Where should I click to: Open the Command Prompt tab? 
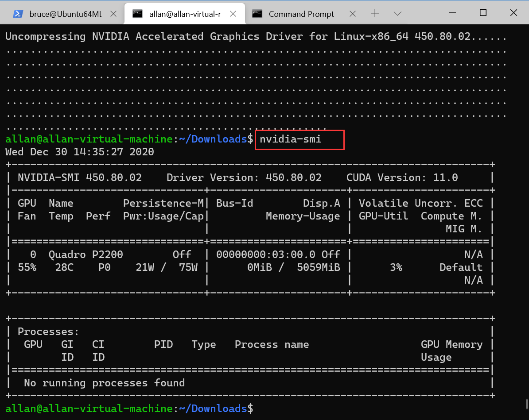[x=301, y=14]
